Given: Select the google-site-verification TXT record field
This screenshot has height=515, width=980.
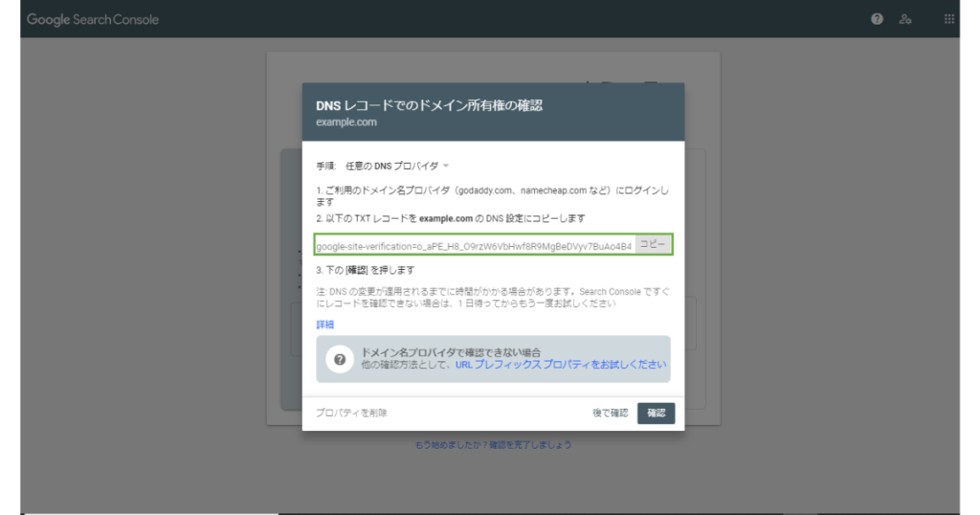Looking at the screenshot, I should [475, 245].
